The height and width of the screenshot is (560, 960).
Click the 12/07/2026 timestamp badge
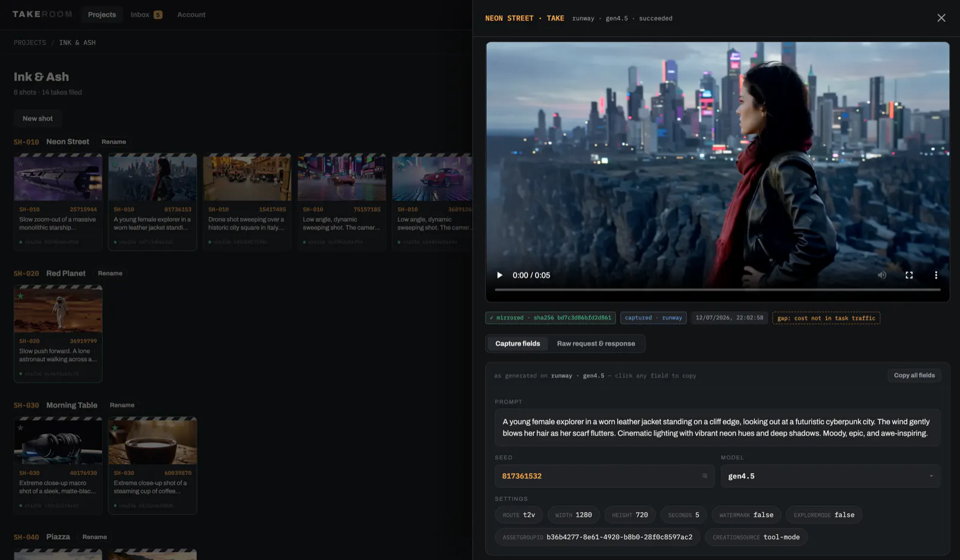729,318
